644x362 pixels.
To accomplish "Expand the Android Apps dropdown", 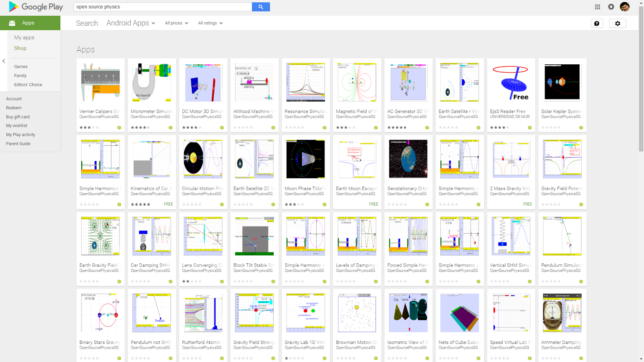I will 131,23.
